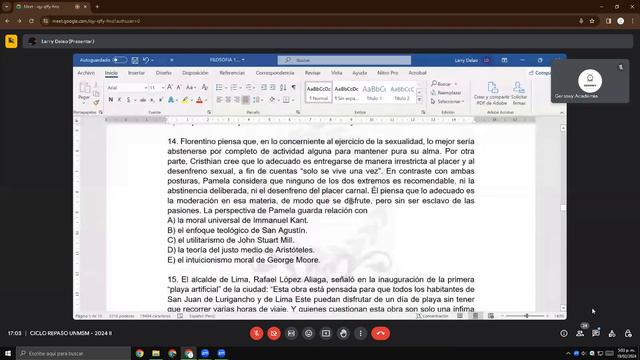
Task: Toggle Autoguardado switch in Word
Action: (x=120, y=60)
